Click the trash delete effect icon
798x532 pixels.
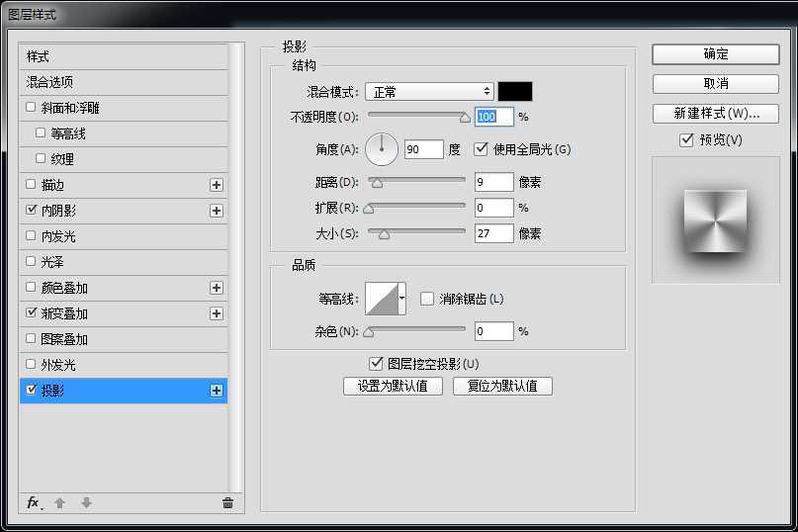point(227,502)
